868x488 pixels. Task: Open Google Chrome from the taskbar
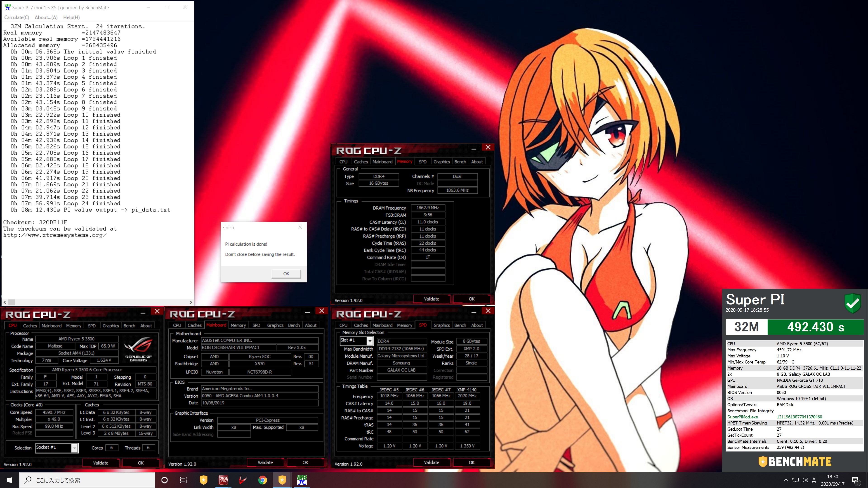[x=262, y=480]
